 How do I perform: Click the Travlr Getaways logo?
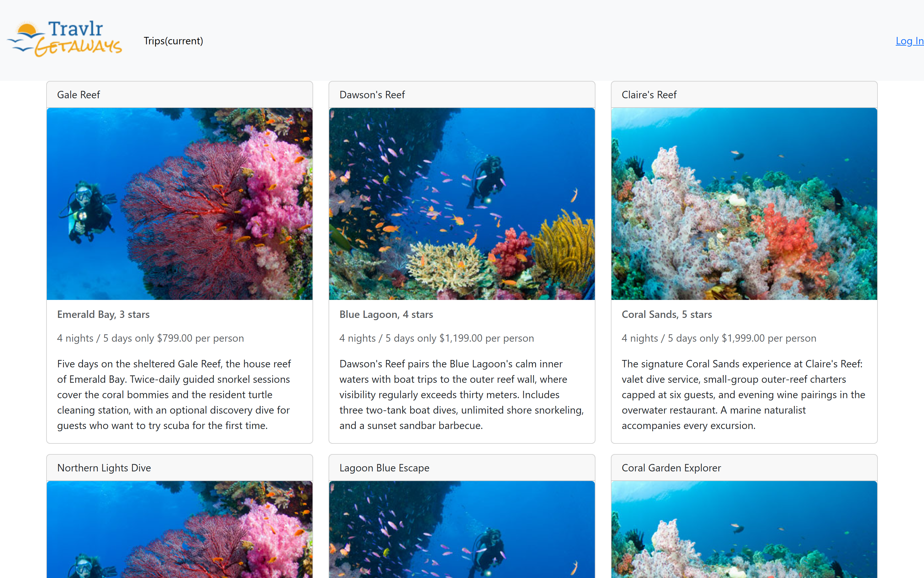pyautogui.click(x=64, y=39)
